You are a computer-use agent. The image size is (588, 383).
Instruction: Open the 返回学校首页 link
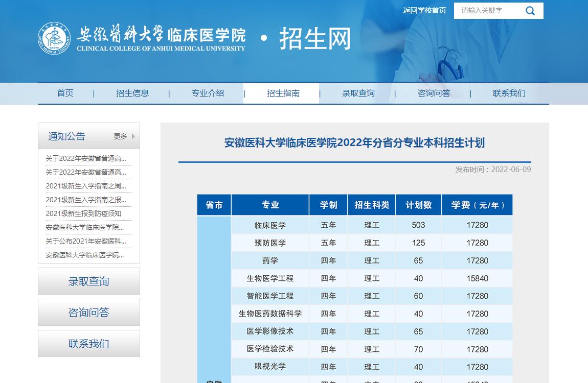(424, 10)
